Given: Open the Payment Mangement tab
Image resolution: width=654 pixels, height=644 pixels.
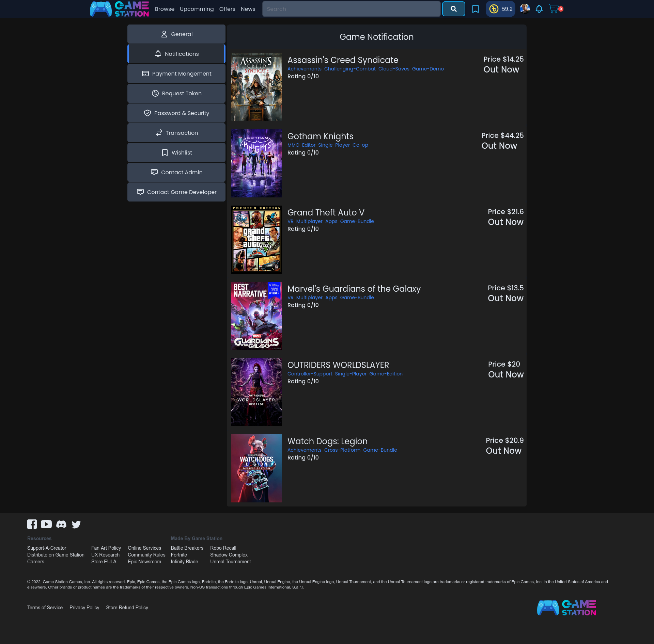Looking at the screenshot, I should click(x=176, y=74).
